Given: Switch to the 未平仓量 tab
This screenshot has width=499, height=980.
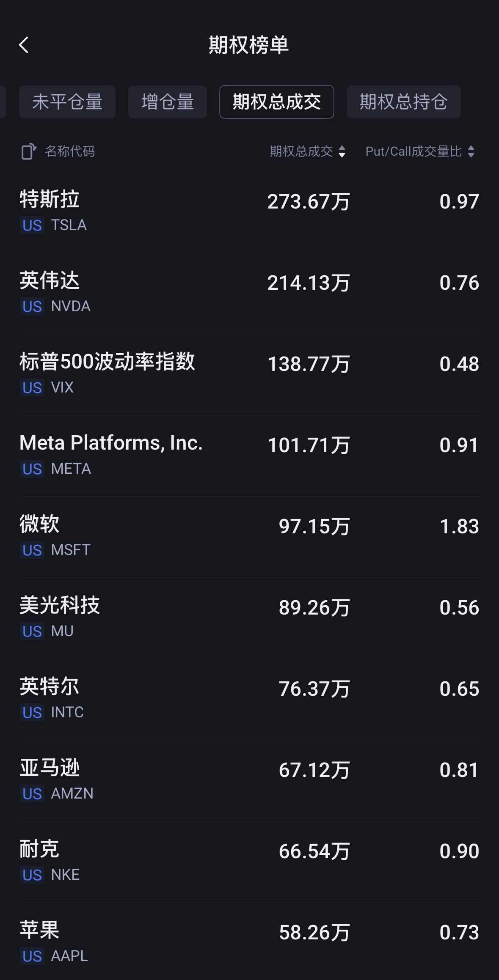Looking at the screenshot, I should point(67,102).
